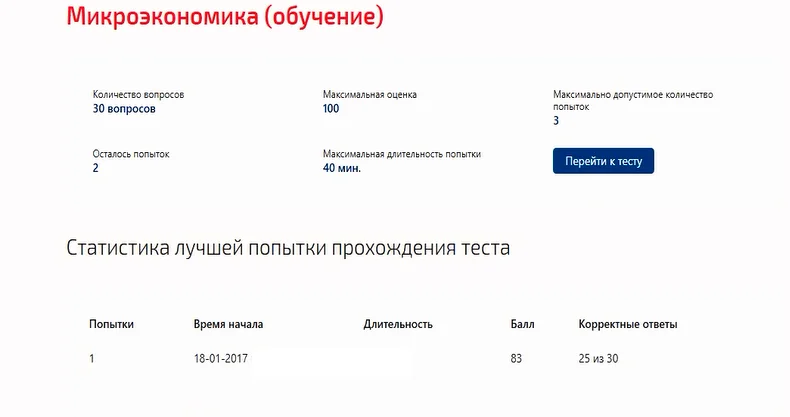The width and height of the screenshot is (790, 417).
Task: Click the 25 из 30 correct answers cell
Action: 599,359
